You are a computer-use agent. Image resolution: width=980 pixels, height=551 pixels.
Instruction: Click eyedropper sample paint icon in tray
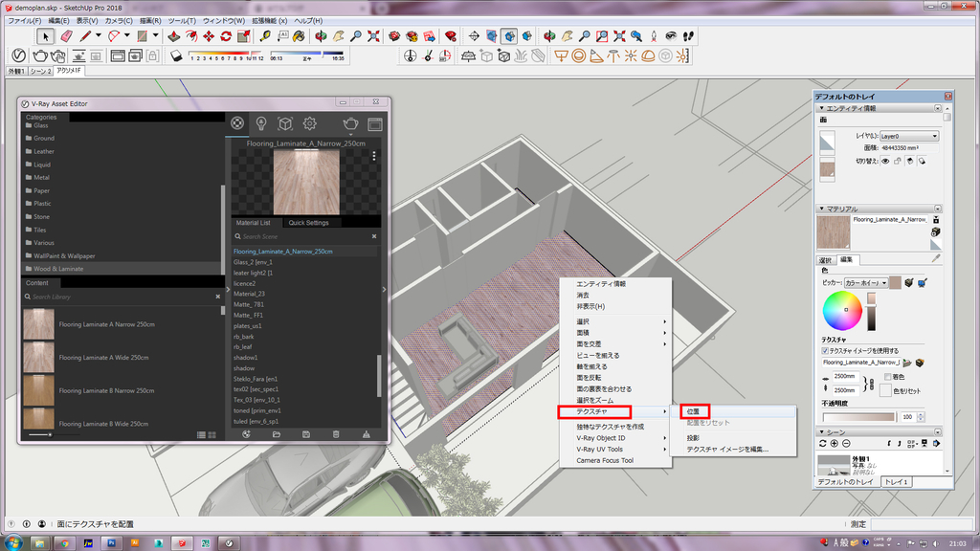click(936, 258)
